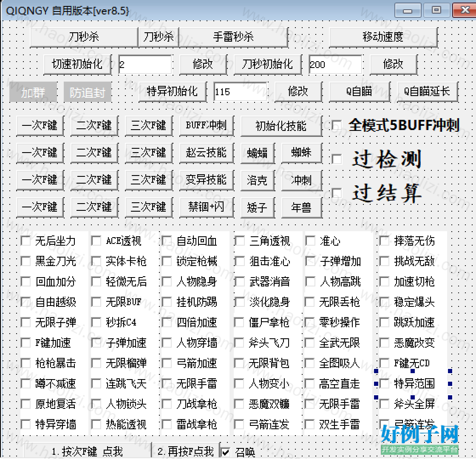
Task: Enable 全模式5BUFF冲刺 checkbox
Action: [x=336, y=125]
